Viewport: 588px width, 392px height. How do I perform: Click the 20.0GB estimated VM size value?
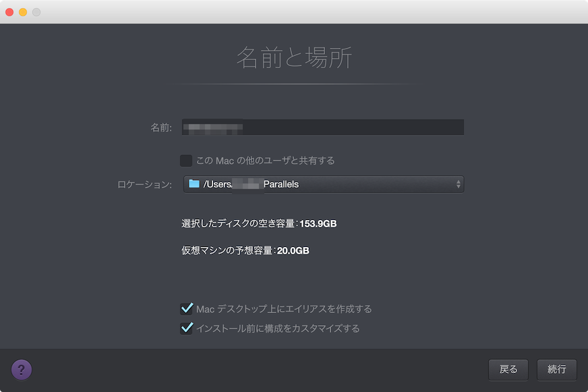tap(293, 250)
